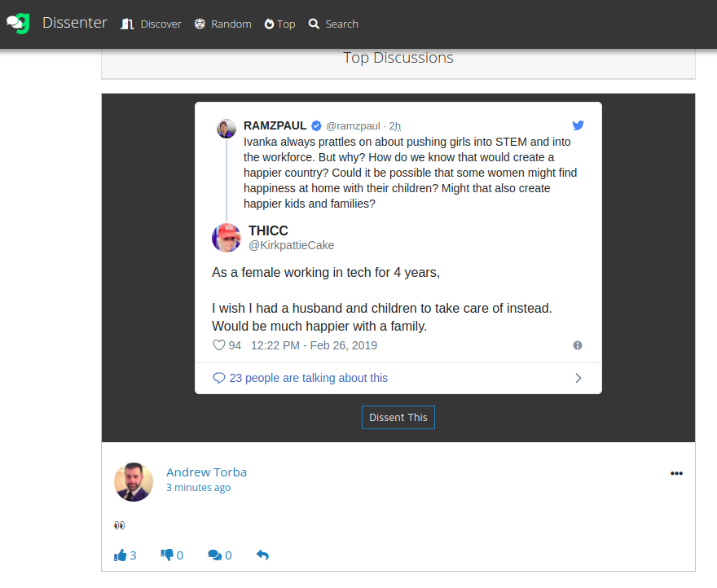Click the Top Discussions heading
The width and height of the screenshot is (717, 588).
[x=398, y=58]
